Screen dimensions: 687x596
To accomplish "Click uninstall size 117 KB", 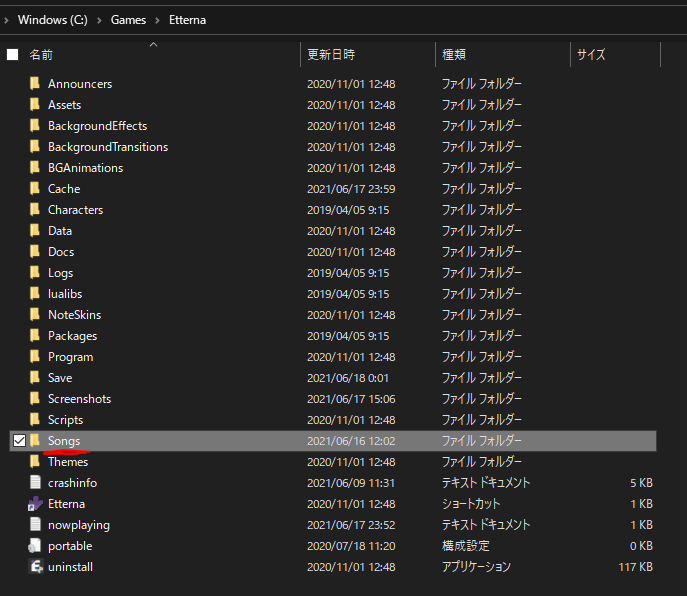I will [636, 567].
